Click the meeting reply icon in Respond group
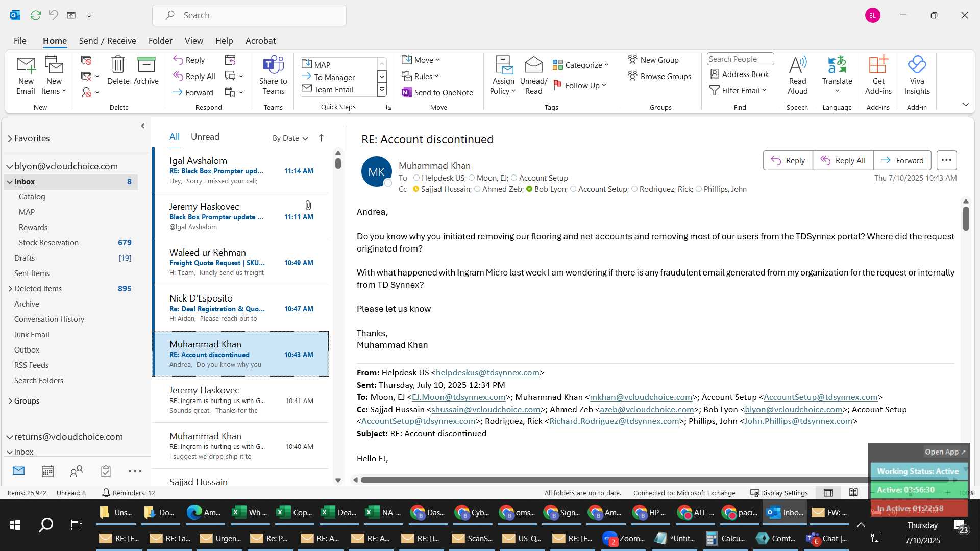 pyautogui.click(x=230, y=60)
